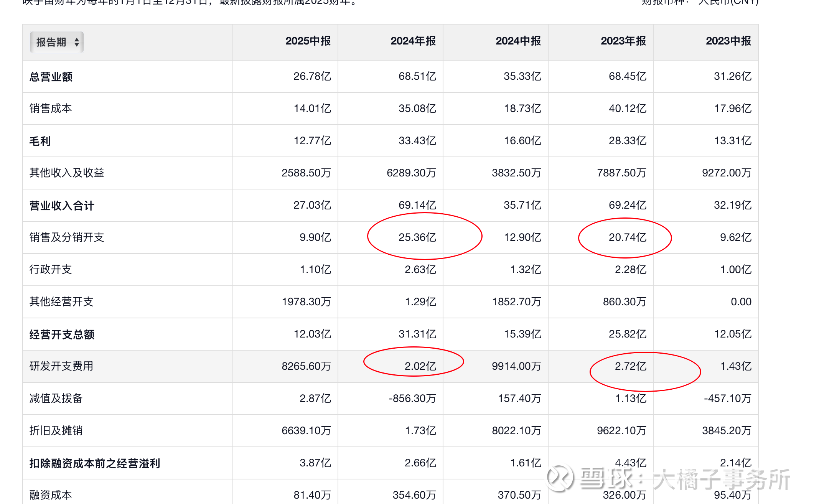Click the up-down arrows beside 报告期

pos(77,42)
